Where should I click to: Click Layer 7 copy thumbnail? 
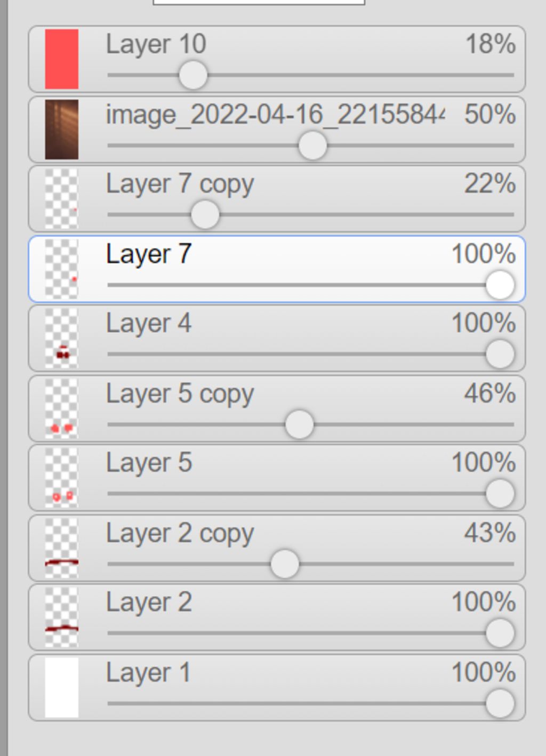(x=61, y=199)
